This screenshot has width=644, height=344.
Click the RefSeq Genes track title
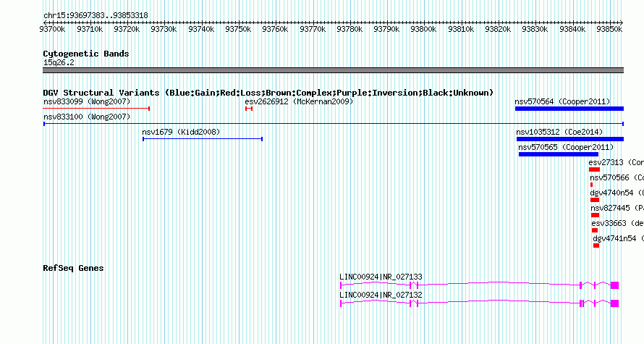click(x=73, y=268)
